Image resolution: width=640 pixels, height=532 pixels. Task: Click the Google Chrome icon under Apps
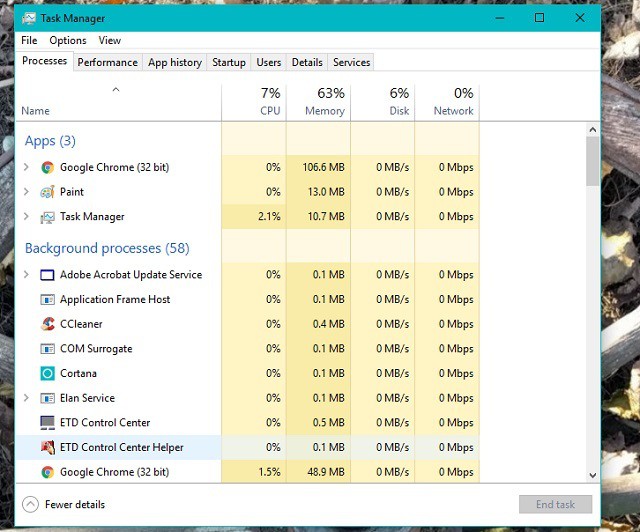point(47,167)
